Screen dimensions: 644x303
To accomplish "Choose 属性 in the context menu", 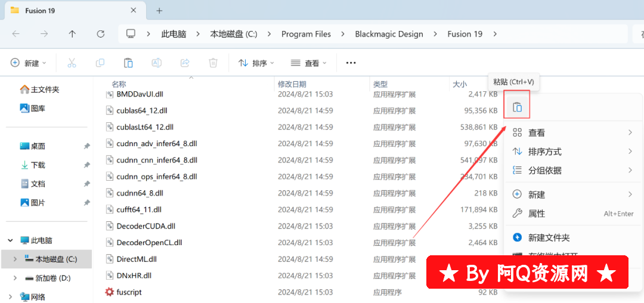I will pos(573,214).
